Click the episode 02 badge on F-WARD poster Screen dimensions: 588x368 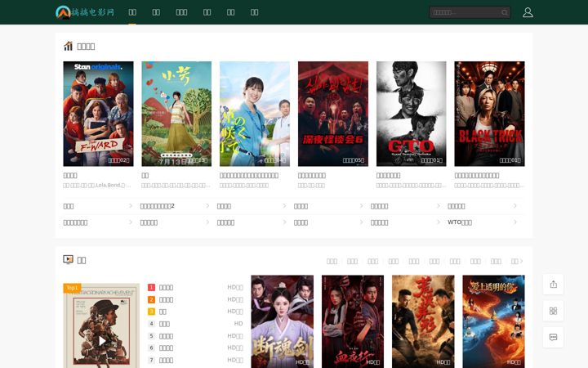click(119, 160)
